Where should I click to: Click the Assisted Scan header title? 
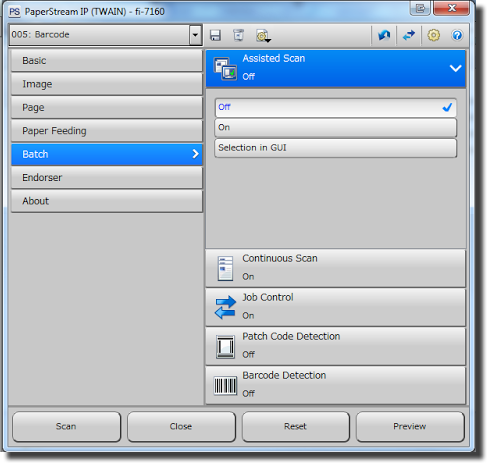tap(274, 58)
